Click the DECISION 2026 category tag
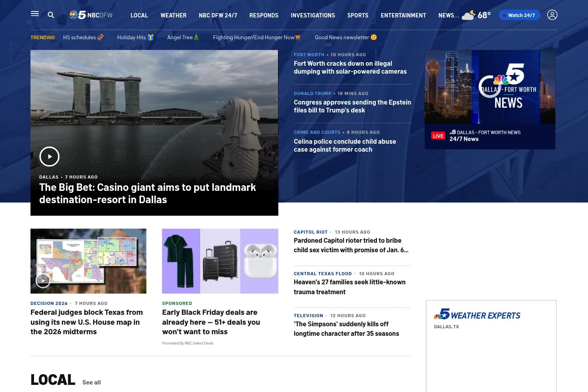 click(49, 303)
